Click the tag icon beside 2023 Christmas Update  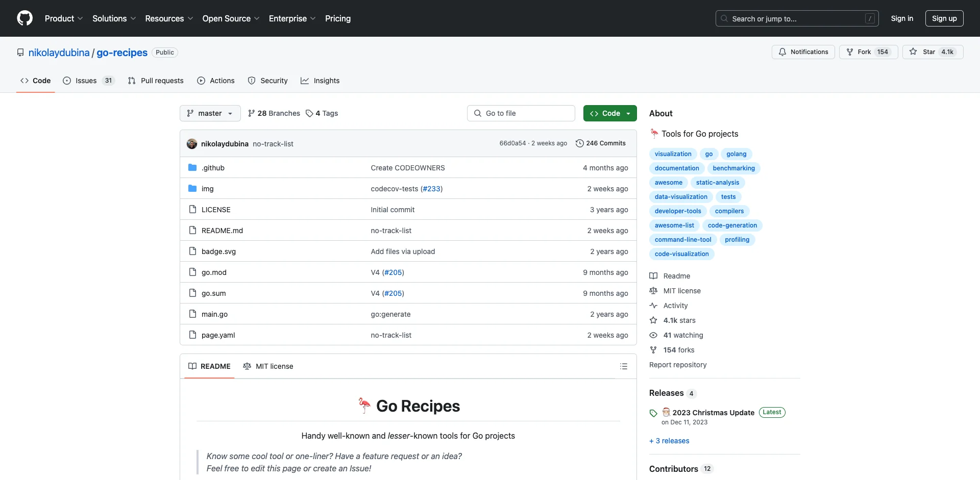[653, 413]
